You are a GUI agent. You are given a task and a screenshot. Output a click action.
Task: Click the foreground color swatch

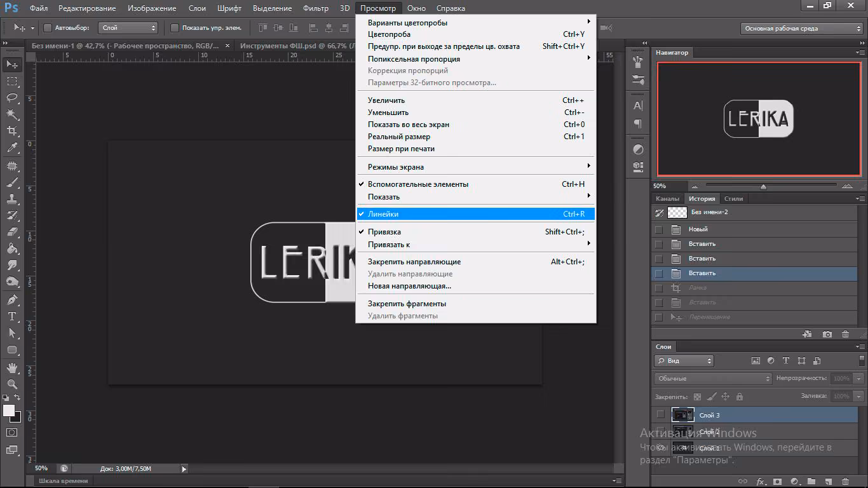pos(8,410)
